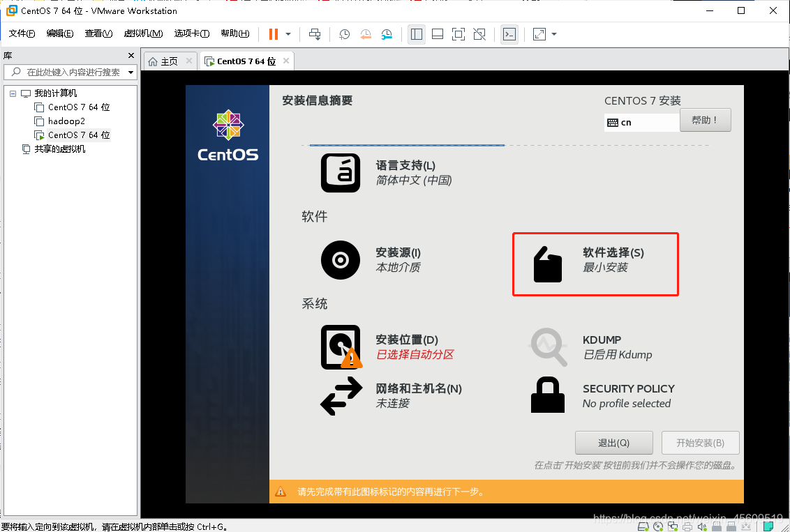Switch to Unity mode
The image size is (790, 532).
coord(479,33)
